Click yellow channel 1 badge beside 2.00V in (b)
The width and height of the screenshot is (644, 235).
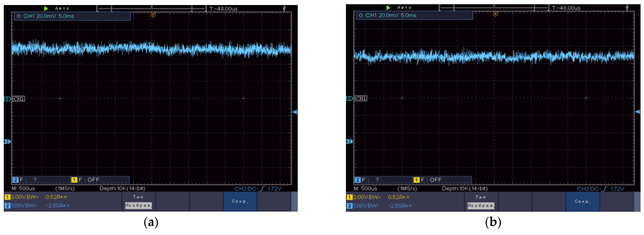[350, 197]
